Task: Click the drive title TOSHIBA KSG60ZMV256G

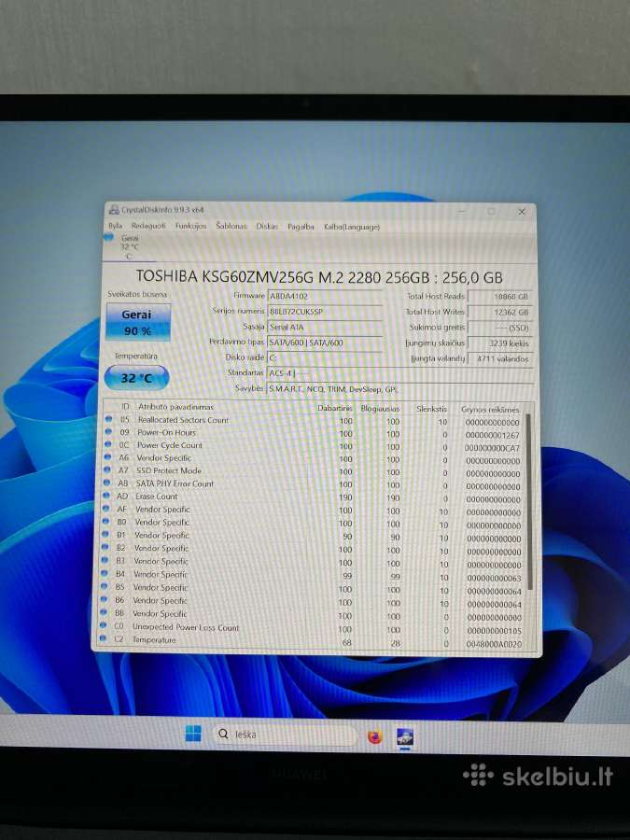Action: pos(319,277)
